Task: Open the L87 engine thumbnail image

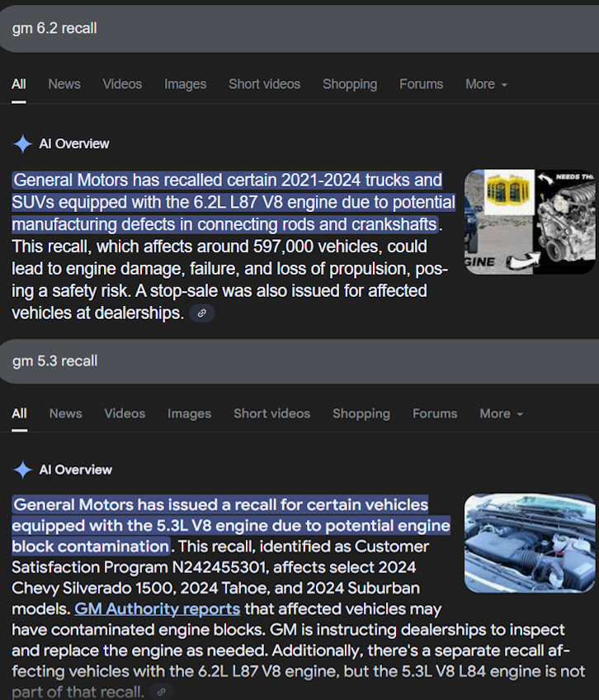Action: click(x=530, y=222)
